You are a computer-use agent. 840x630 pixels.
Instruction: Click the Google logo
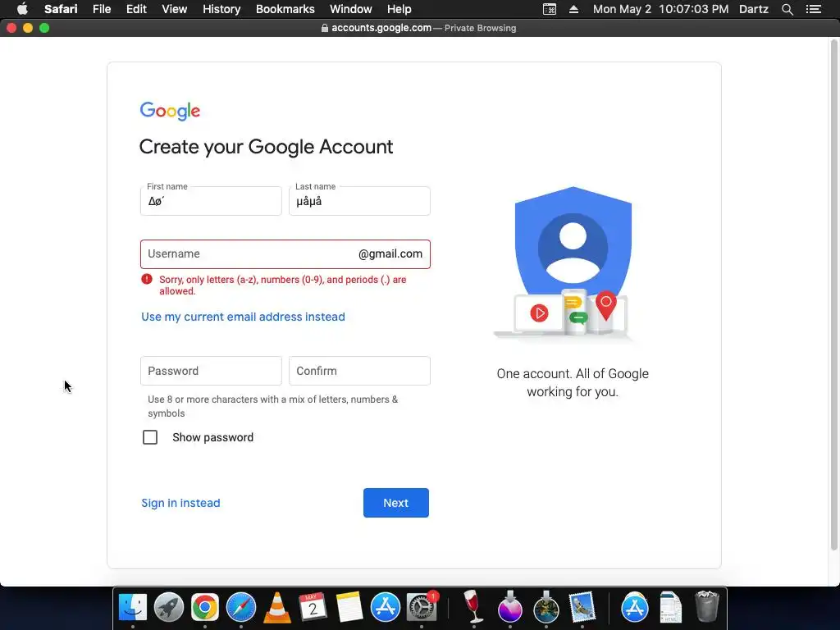pyautogui.click(x=170, y=111)
